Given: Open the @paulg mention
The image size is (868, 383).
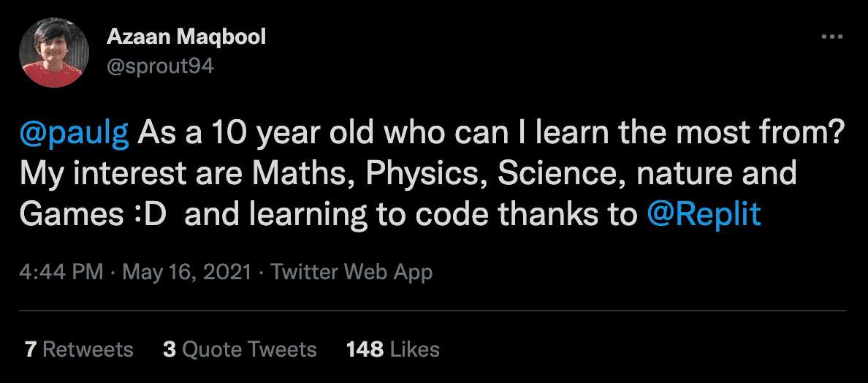Looking at the screenshot, I should coord(74,134).
